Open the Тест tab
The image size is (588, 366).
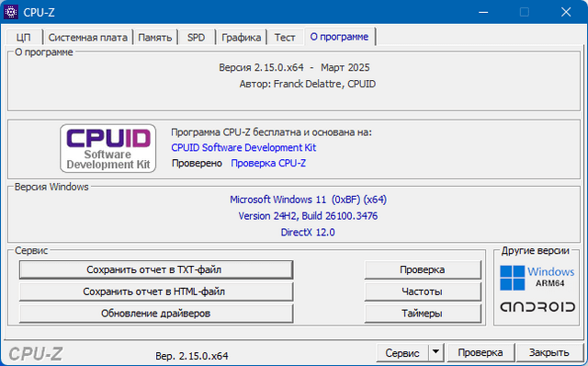285,38
